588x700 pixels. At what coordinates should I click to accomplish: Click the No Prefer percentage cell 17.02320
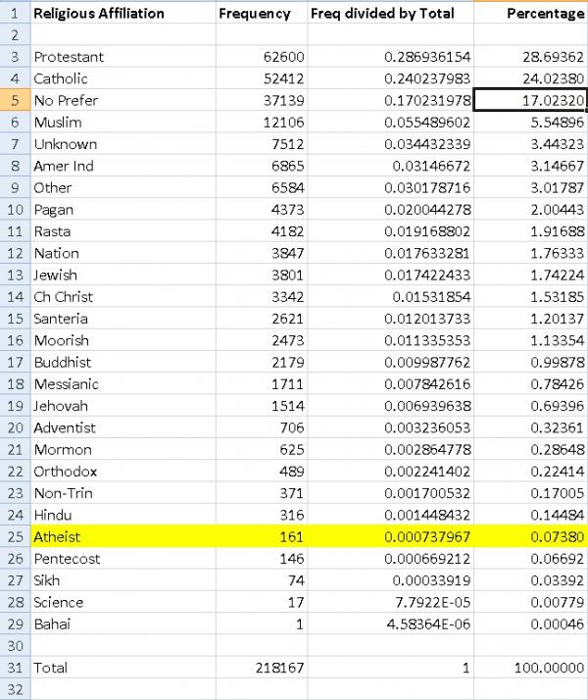point(530,100)
